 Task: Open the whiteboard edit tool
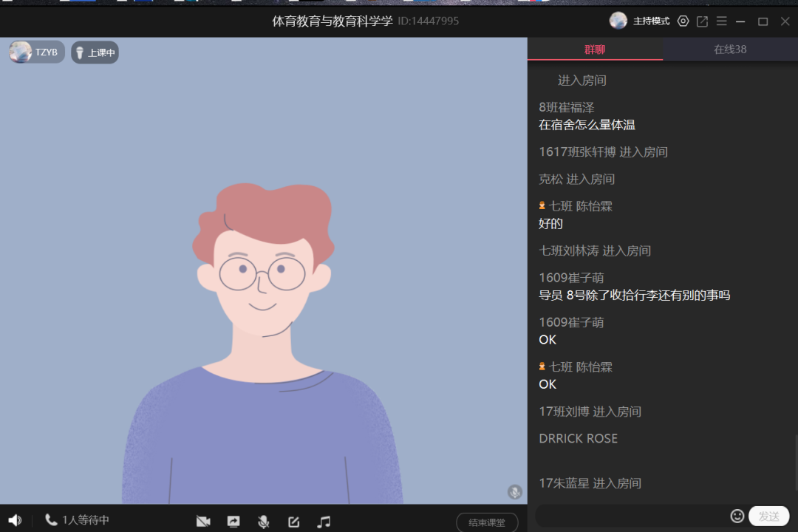(293, 522)
